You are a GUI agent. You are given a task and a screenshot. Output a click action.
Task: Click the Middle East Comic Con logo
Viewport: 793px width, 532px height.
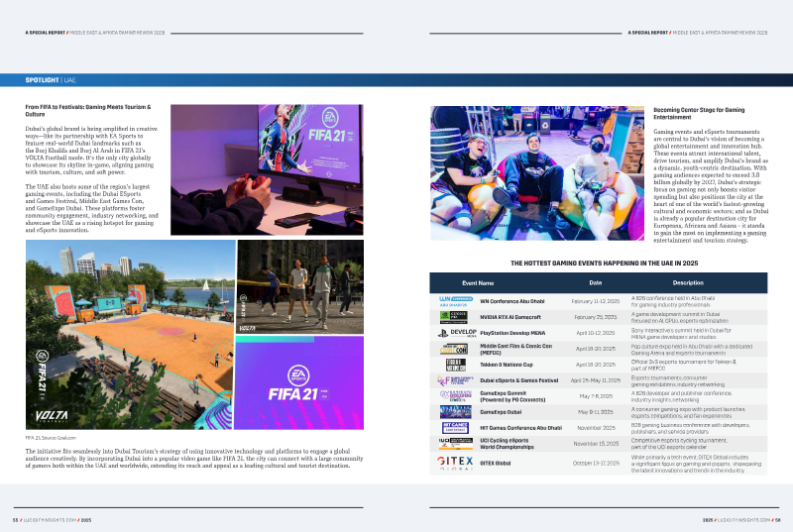point(454,349)
